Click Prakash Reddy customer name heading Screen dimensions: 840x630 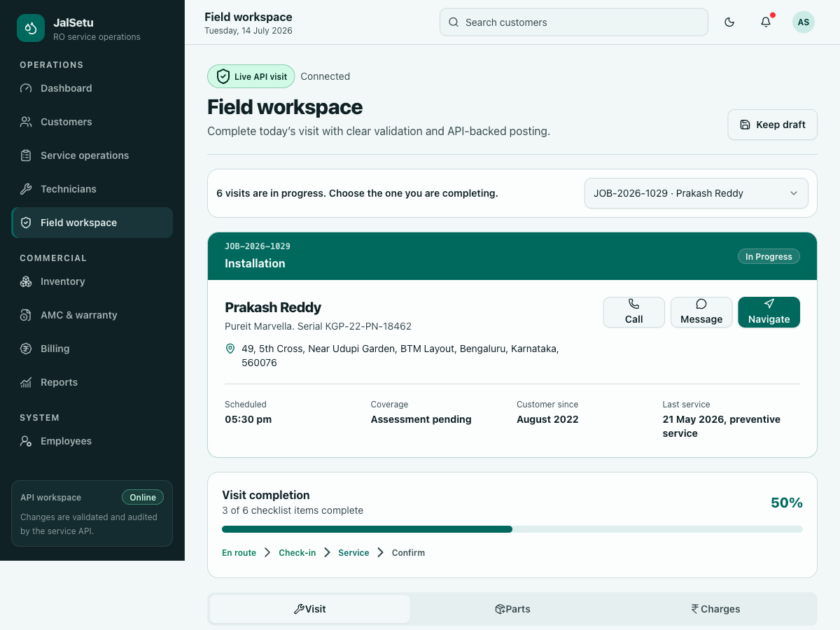[x=273, y=307]
